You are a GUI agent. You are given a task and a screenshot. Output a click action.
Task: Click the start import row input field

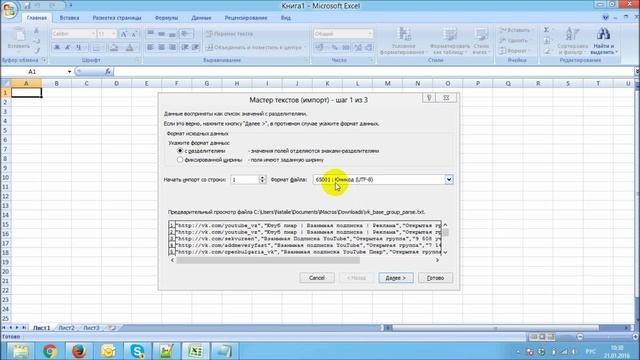(x=244, y=180)
